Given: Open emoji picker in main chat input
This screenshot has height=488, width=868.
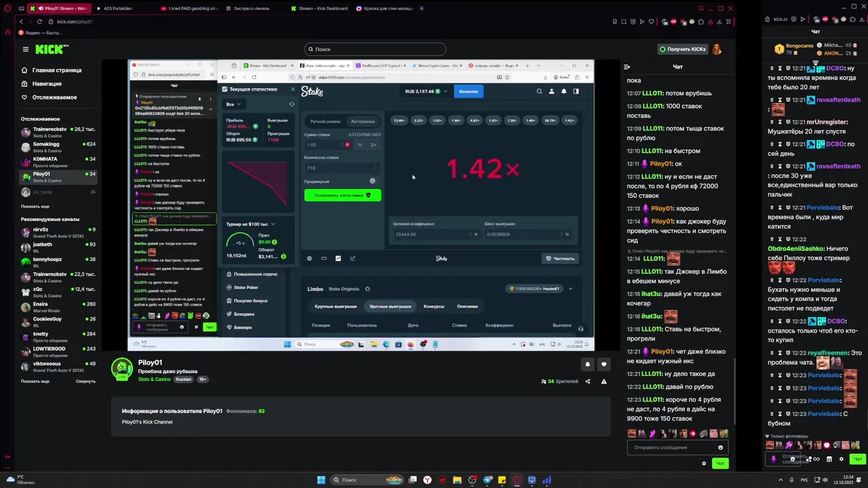Looking at the screenshot, I should click(720, 447).
